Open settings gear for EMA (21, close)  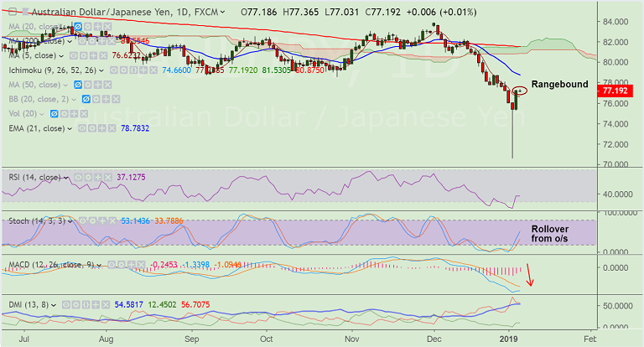[x=92, y=128]
